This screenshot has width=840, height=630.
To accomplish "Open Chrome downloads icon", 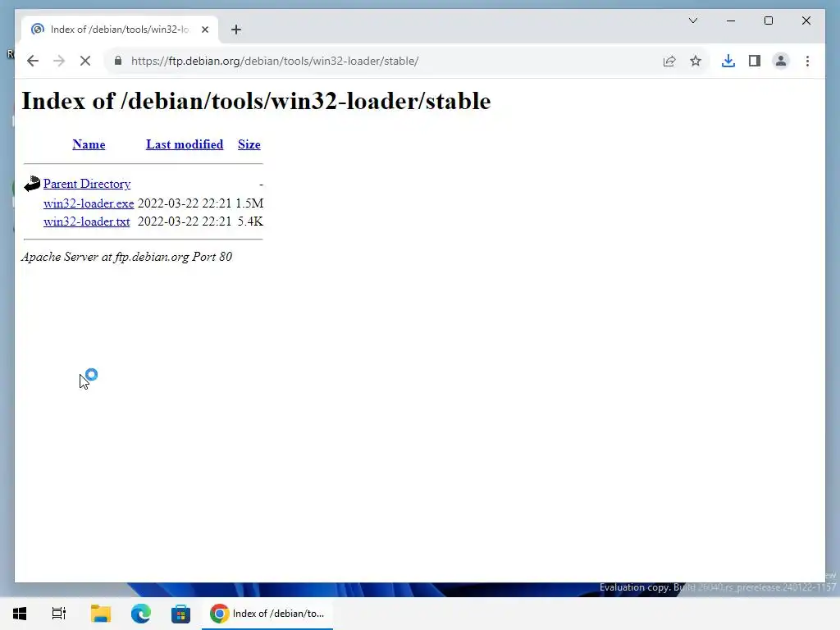I will 728,61.
